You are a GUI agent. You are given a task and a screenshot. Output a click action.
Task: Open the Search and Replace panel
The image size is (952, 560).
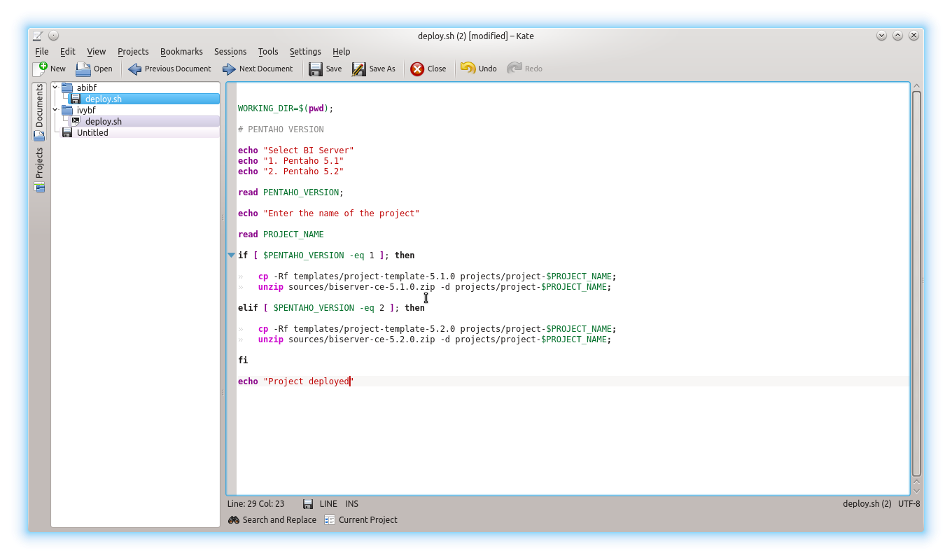click(272, 519)
